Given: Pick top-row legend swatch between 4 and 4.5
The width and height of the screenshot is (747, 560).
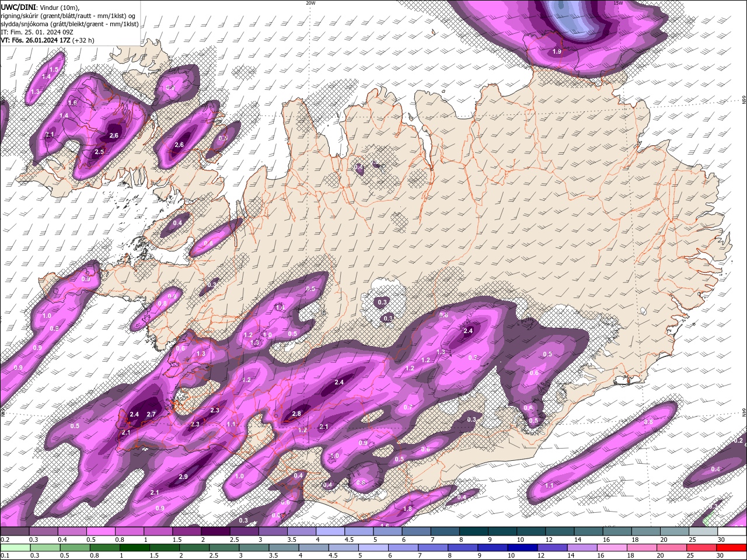Looking at the screenshot, I should click(x=330, y=531).
